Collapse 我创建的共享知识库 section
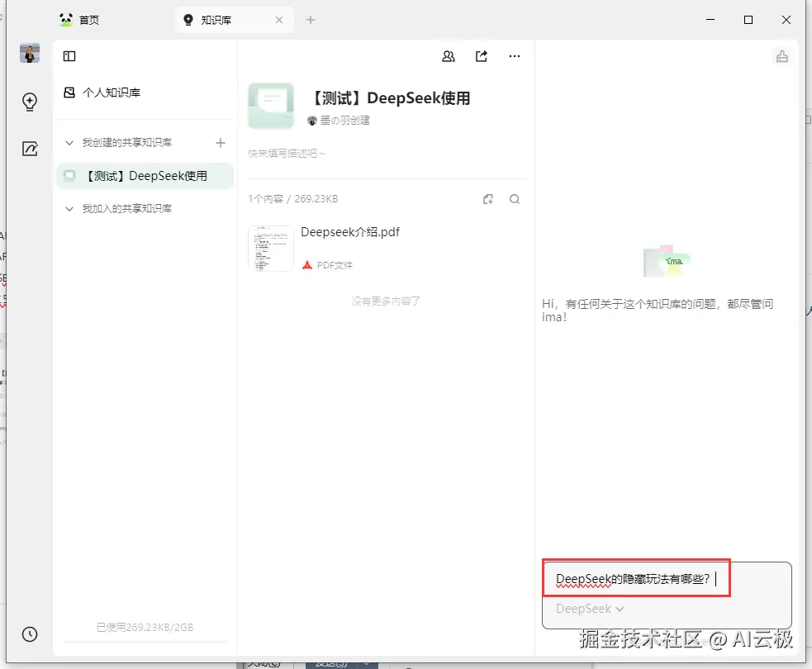The image size is (812, 669). tap(69, 142)
